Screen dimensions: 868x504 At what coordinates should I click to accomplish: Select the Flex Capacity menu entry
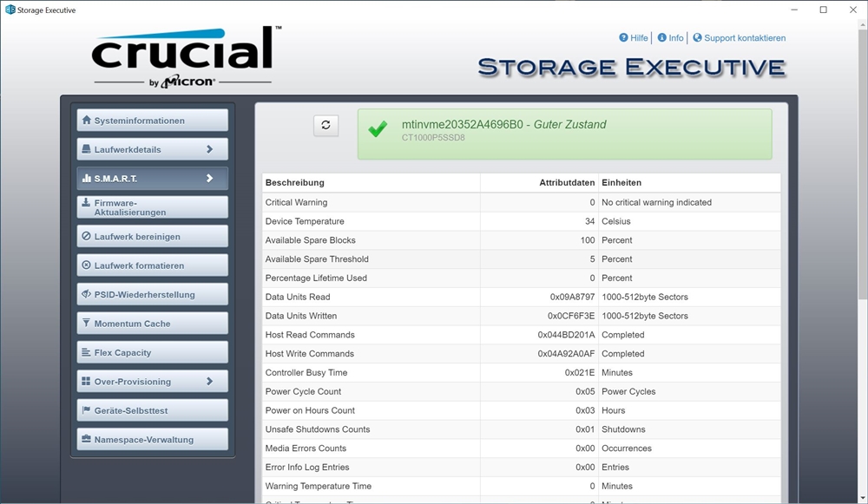(152, 352)
